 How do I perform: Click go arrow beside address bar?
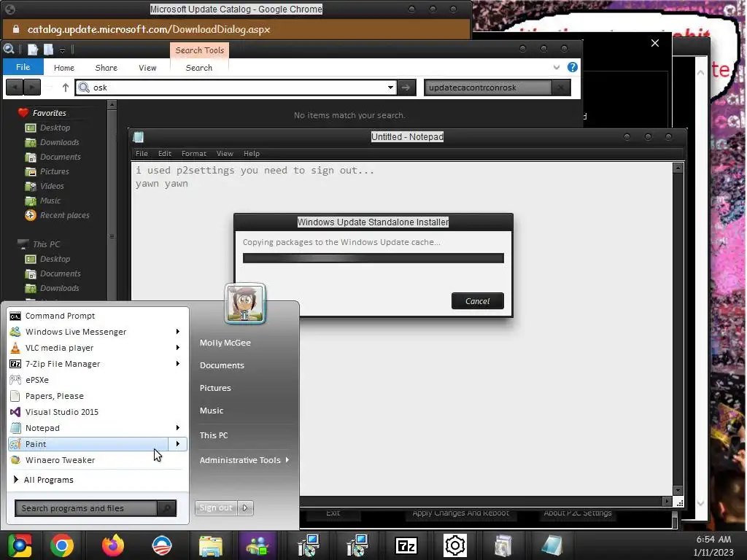coord(406,87)
